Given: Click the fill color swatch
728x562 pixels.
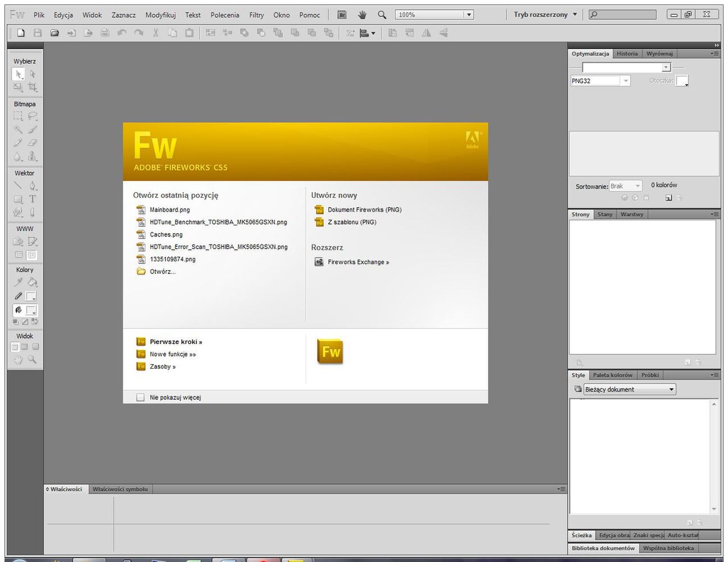Looking at the screenshot, I should 31,310.
